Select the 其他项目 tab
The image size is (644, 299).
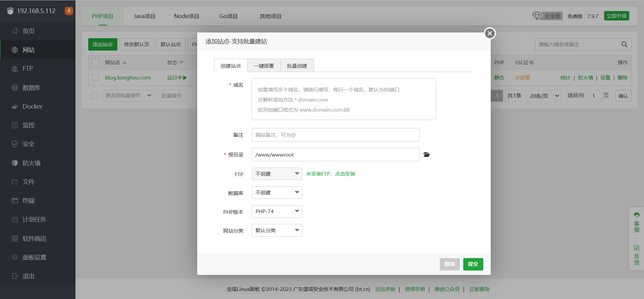point(270,16)
